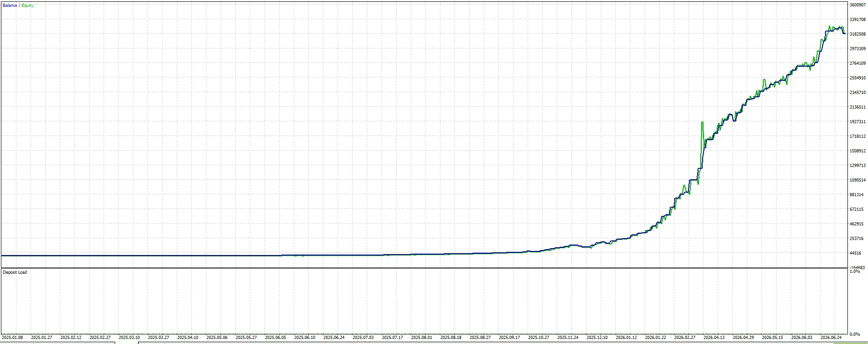The height and width of the screenshot is (344, 868).
Task: Click the blue Balance legend label
Action: [10, 5]
